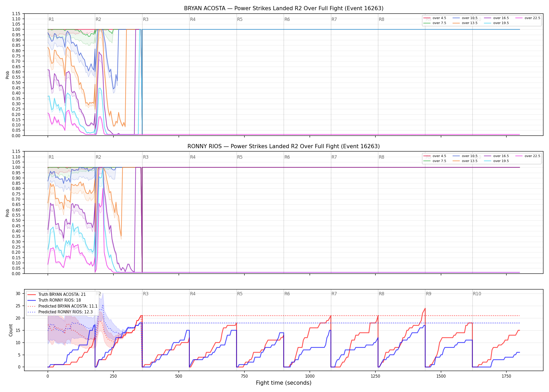Click the R10 round marker in bottom chart
The height and width of the screenshot is (392, 549).
point(477,294)
